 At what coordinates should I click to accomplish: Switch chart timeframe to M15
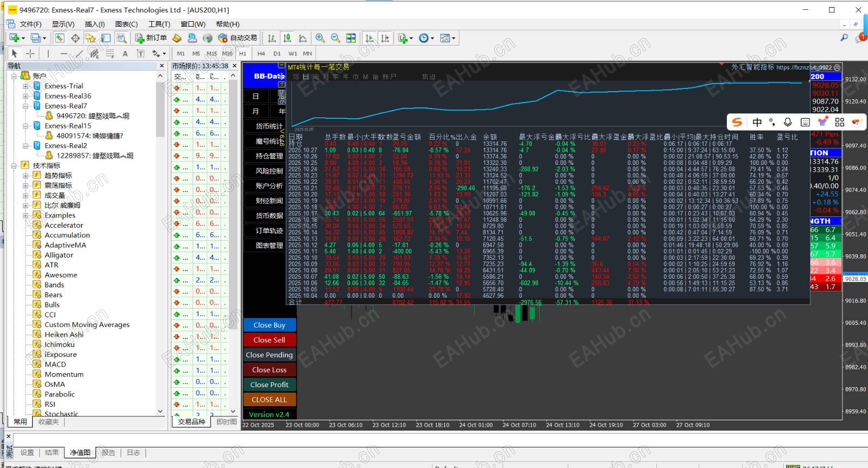point(212,53)
